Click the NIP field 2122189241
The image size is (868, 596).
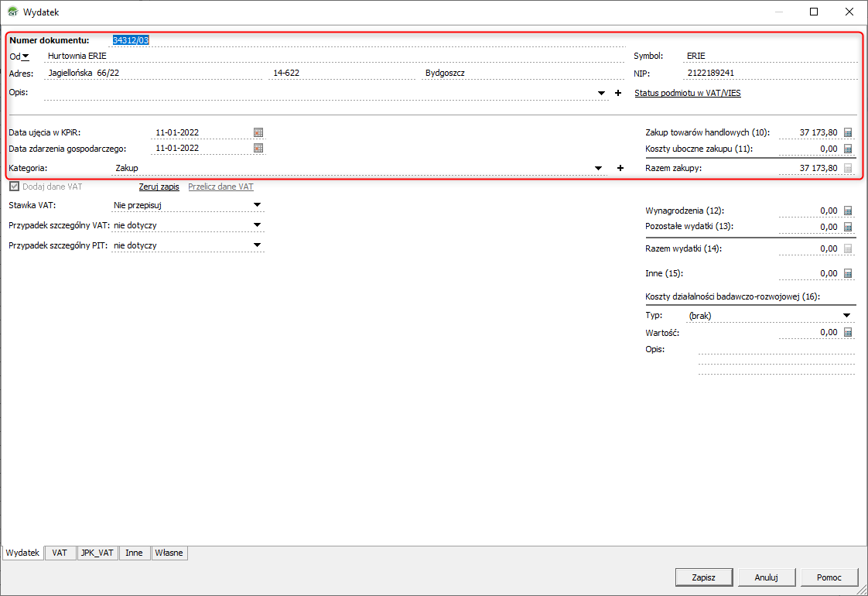pyautogui.click(x=770, y=73)
